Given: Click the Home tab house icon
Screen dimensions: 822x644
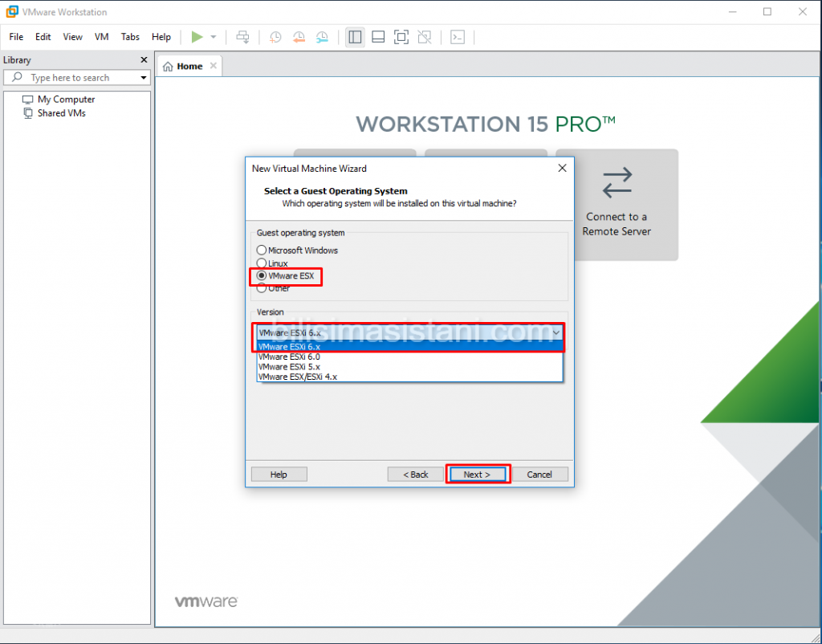Looking at the screenshot, I should (168, 67).
